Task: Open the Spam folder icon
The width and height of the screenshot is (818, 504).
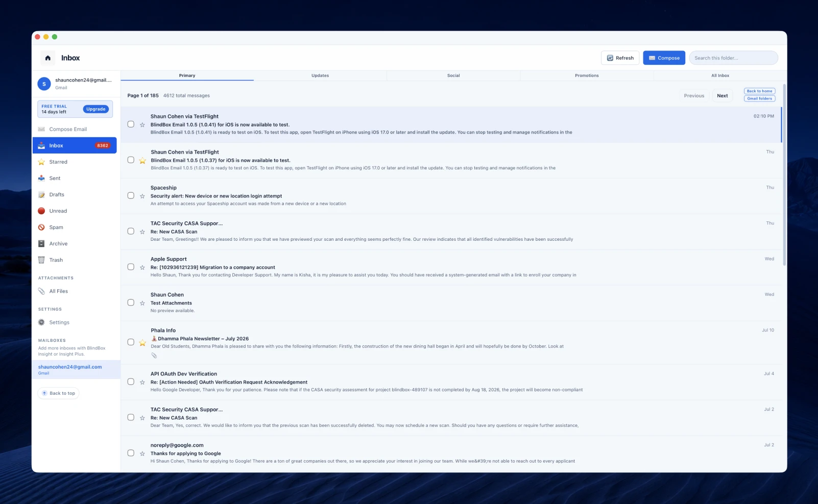Action: tap(41, 228)
